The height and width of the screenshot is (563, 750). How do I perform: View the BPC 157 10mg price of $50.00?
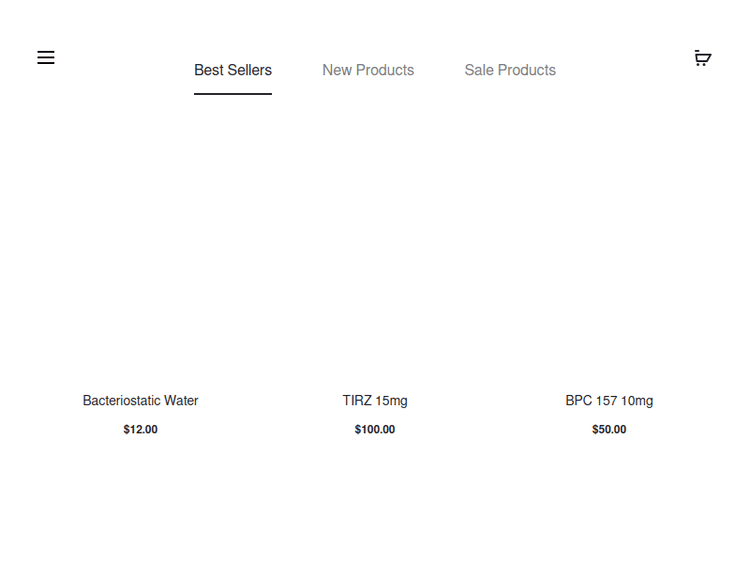coord(609,430)
